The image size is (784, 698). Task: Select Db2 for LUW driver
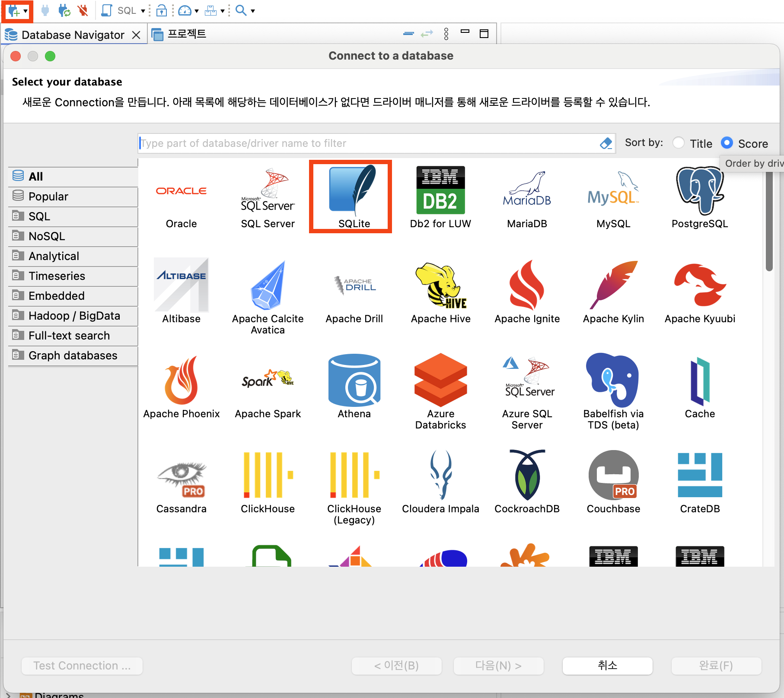[440, 197]
